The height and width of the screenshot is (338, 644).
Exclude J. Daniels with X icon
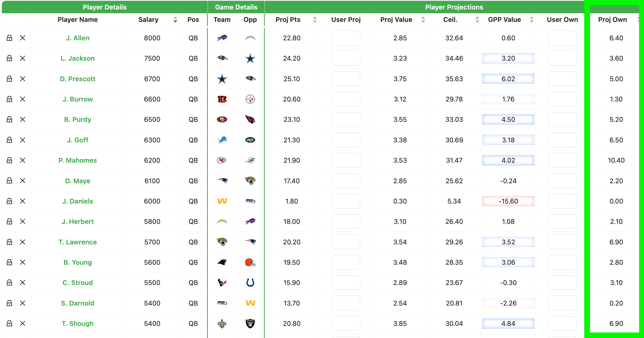(x=23, y=201)
